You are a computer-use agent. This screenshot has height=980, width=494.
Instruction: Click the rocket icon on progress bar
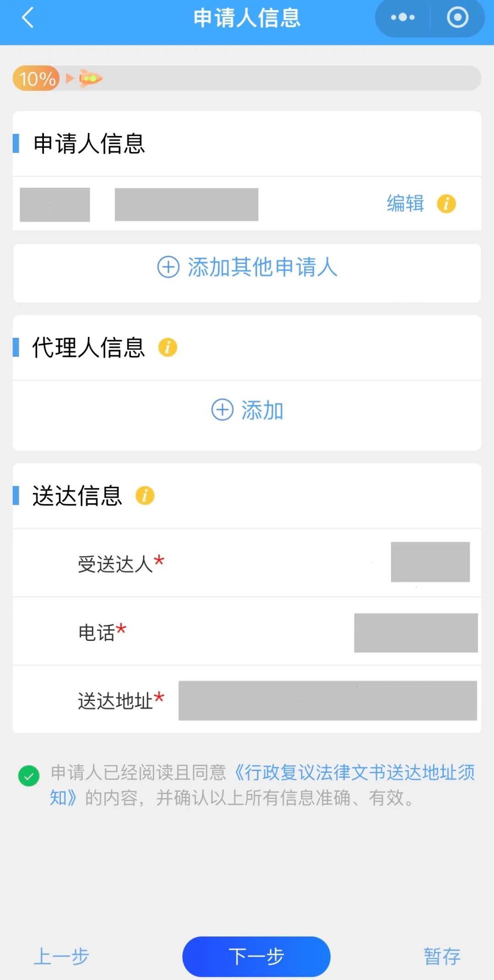90,78
